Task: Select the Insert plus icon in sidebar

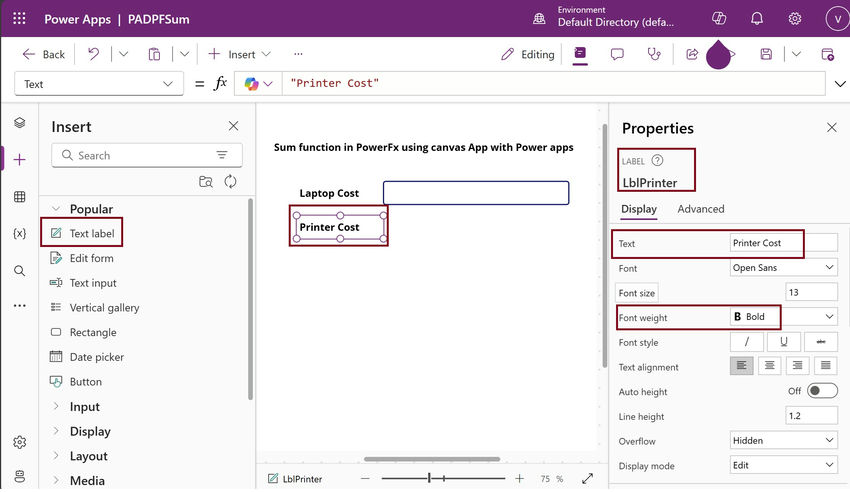Action: (20, 159)
